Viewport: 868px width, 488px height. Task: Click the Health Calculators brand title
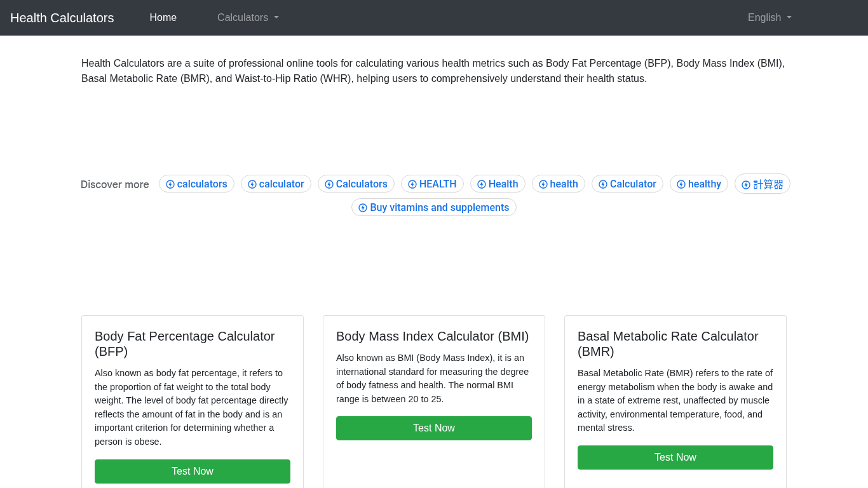click(62, 18)
